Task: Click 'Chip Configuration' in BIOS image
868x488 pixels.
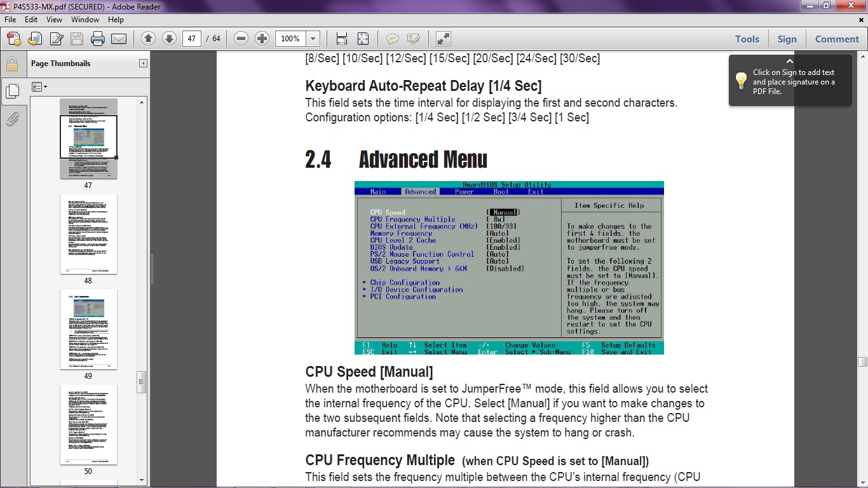Action: pyautogui.click(x=405, y=283)
